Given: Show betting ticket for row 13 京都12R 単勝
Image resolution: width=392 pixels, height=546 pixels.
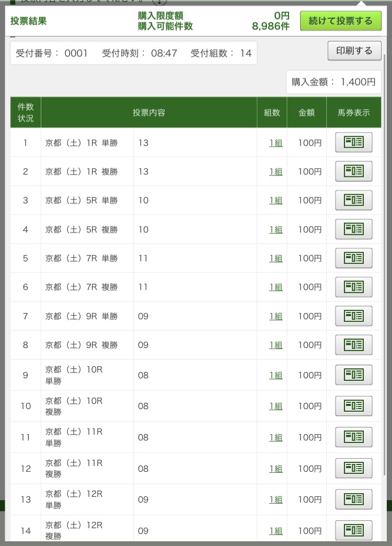Looking at the screenshot, I should [x=353, y=499].
